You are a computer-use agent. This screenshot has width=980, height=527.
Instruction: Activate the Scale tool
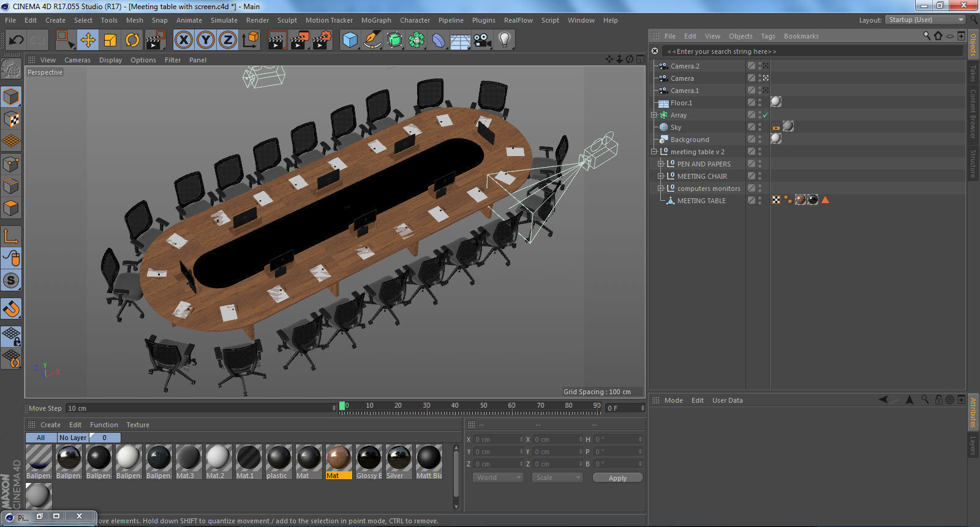[110, 40]
